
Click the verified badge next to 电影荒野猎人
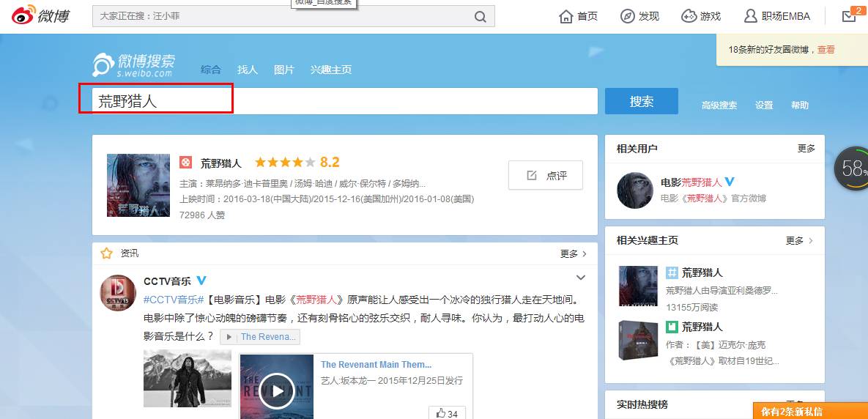click(730, 182)
